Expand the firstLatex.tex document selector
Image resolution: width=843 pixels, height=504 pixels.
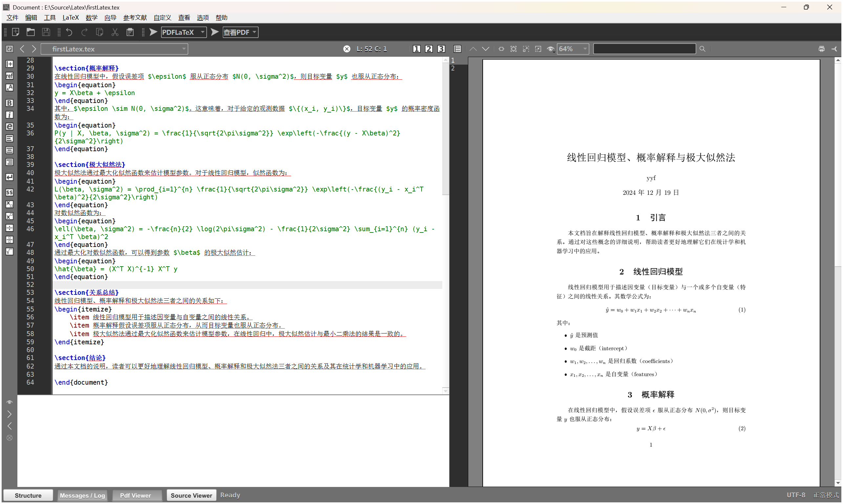tap(183, 49)
